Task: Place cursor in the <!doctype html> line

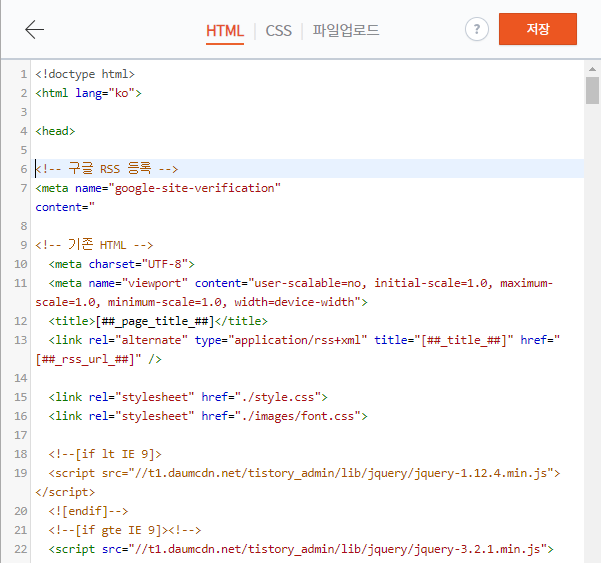Action: pyautogui.click(x=85, y=74)
